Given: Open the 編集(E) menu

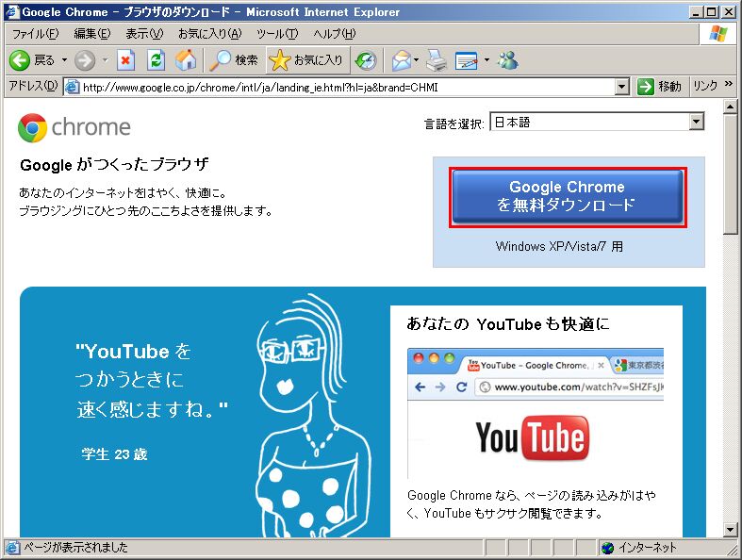Looking at the screenshot, I should click(92, 34).
